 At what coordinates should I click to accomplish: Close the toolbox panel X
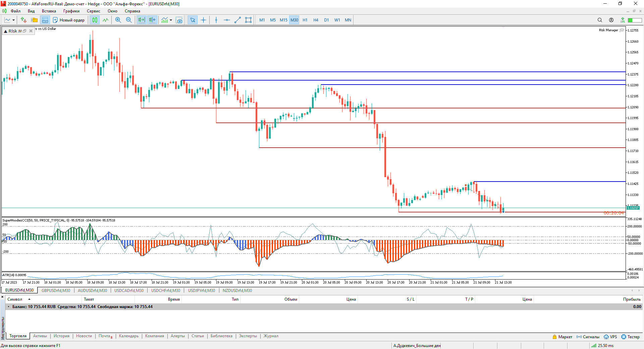3,297
